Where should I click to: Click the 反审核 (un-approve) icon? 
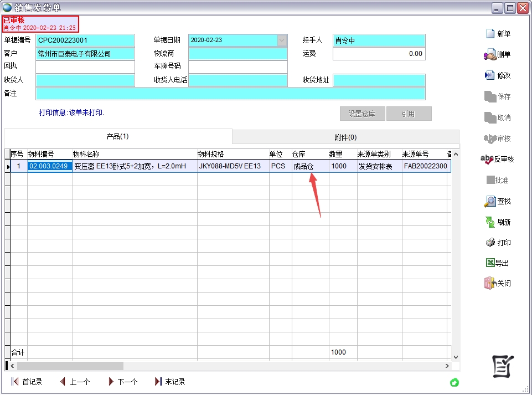point(487,159)
